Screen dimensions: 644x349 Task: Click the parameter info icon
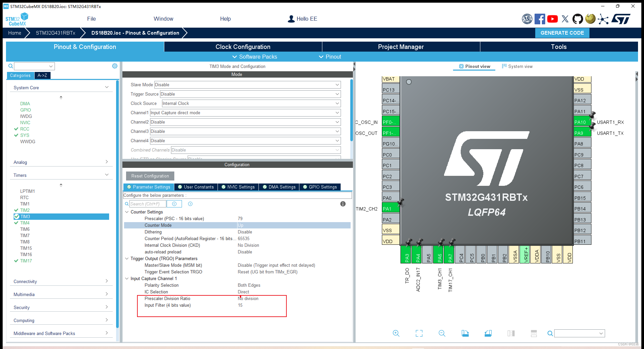point(343,204)
